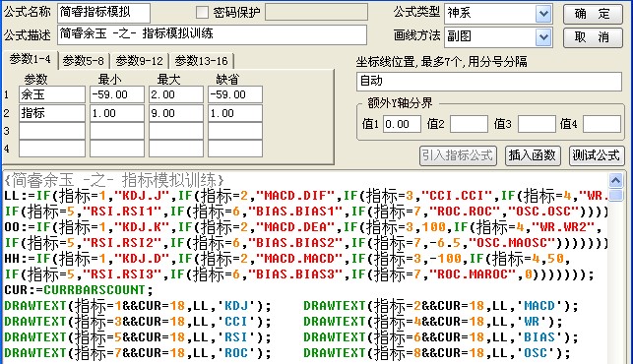Click the empty 值3 field
This screenshot has width=633, height=364.
(x=537, y=124)
